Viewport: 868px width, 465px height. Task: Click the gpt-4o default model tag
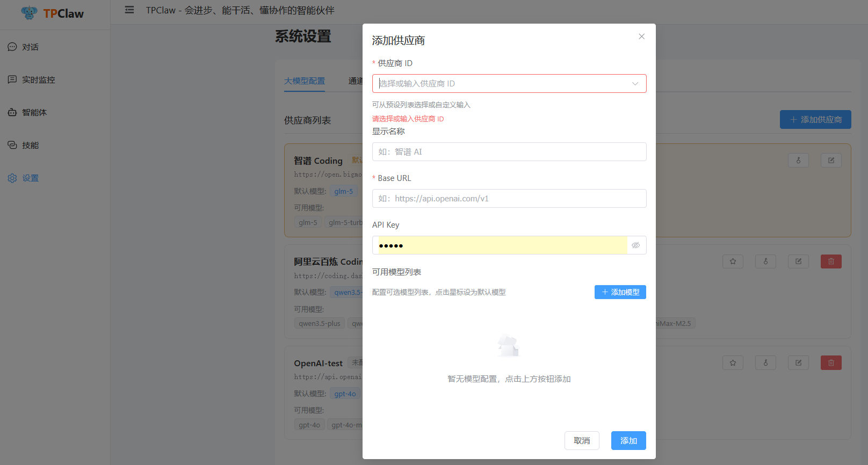coord(345,394)
